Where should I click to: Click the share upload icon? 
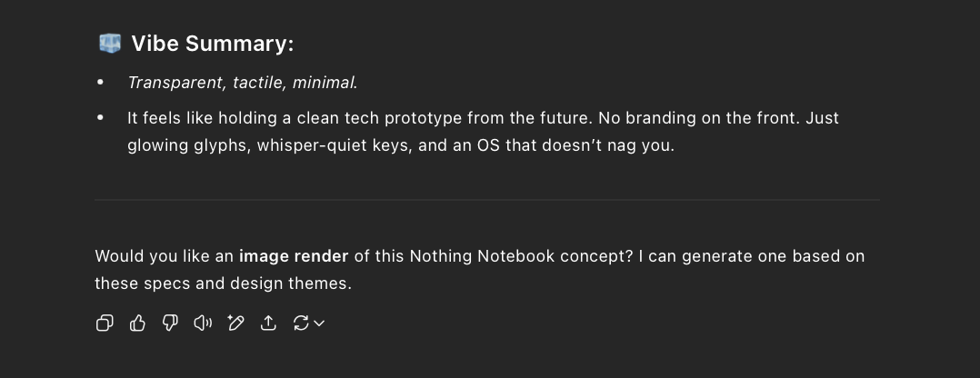point(268,323)
